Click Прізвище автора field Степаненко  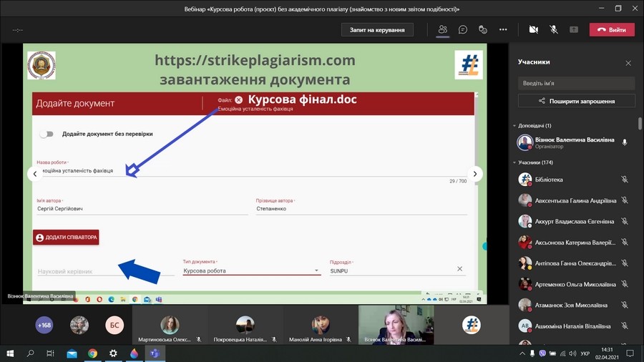[361, 208]
